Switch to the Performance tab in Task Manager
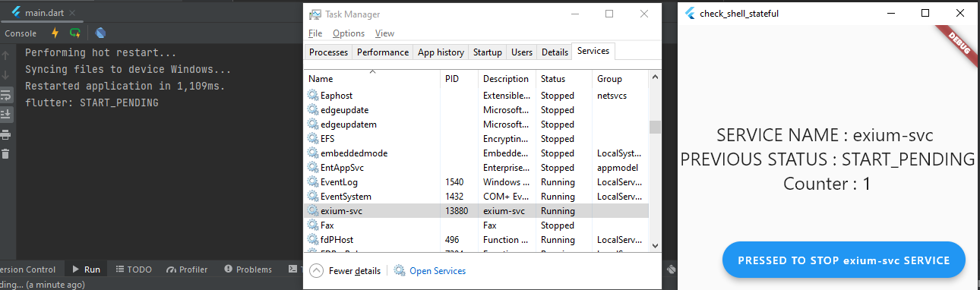This screenshot has height=290, width=980. click(x=383, y=52)
